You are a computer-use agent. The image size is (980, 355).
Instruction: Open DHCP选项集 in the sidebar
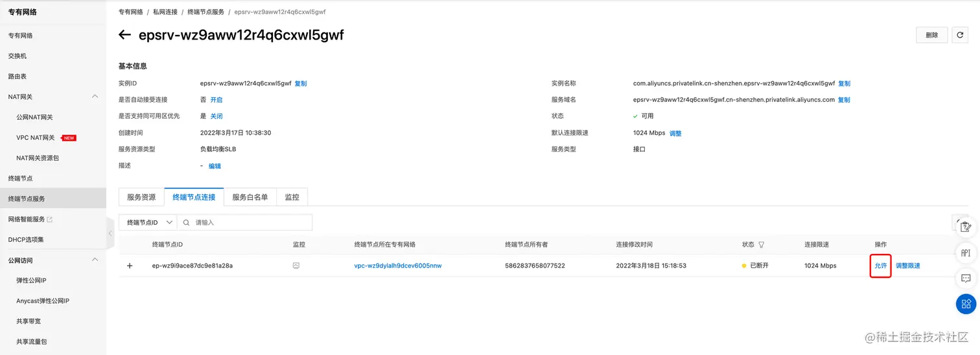tap(26, 240)
